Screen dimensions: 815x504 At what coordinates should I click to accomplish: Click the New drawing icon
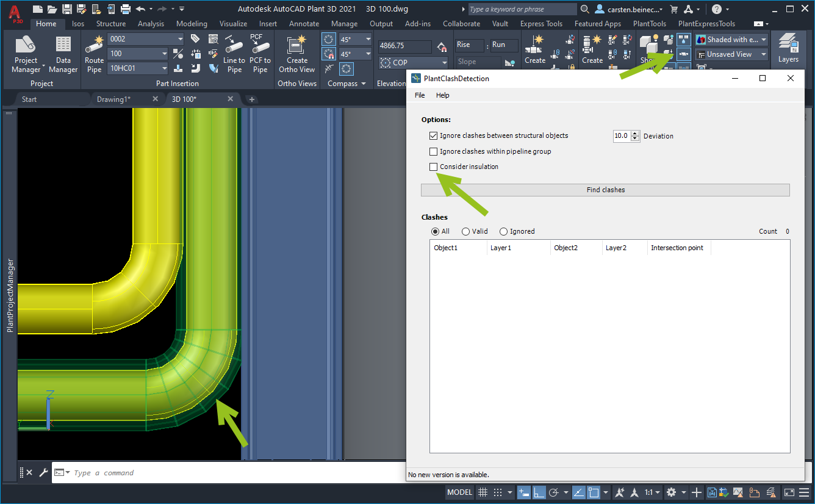[x=38, y=9]
